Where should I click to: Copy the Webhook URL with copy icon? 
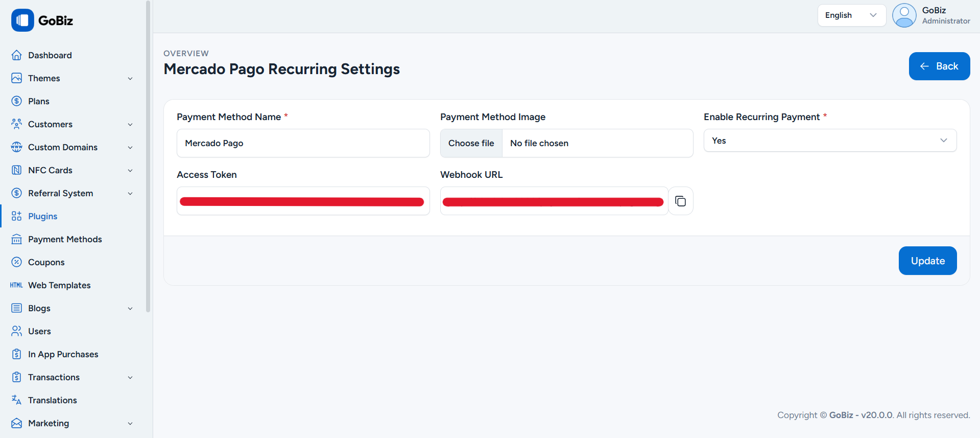681,201
